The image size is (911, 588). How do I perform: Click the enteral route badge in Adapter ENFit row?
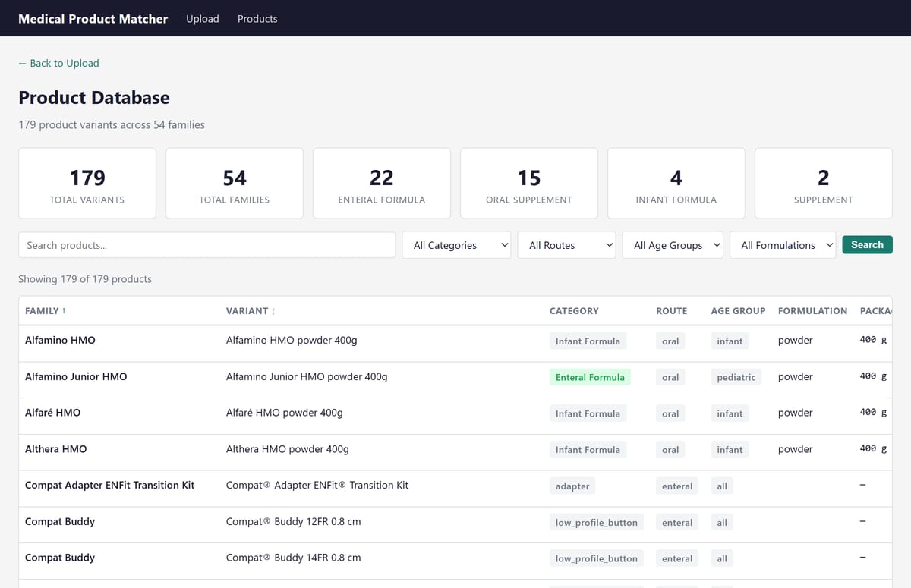[677, 486]
